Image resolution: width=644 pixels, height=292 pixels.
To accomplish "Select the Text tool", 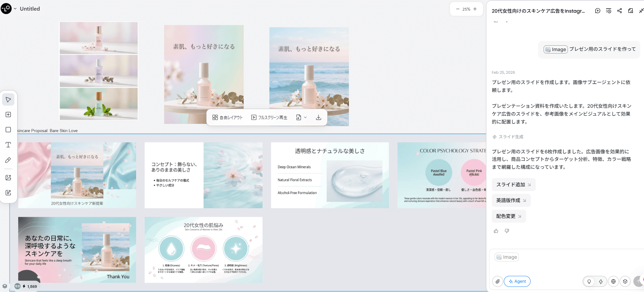I will [x=8, y=145].
